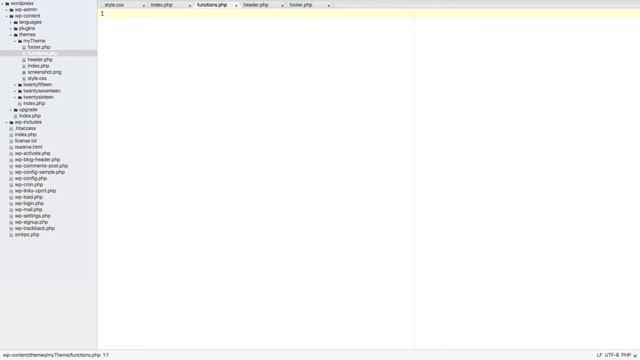Viewport: 640px width, 360px height.
Task: Close the style.css tab
Action: pos(144,5)
